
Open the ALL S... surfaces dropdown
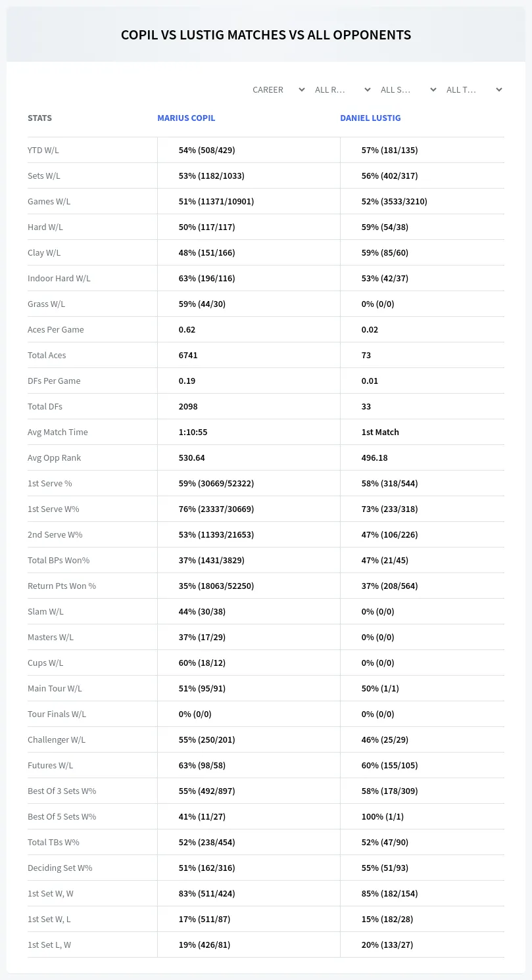coord(408,89)
